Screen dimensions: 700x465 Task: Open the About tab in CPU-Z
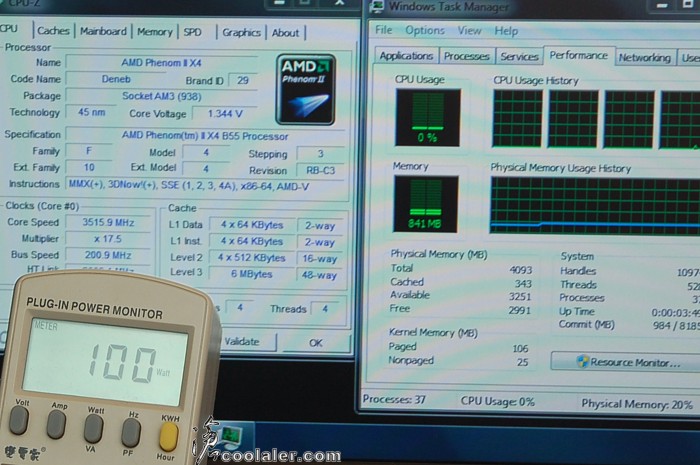tap(285, 33)
